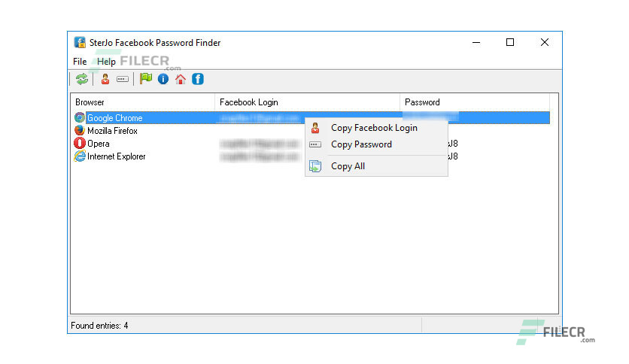629x364 pixels.
Task: Open the File menu
Action: 80,62
